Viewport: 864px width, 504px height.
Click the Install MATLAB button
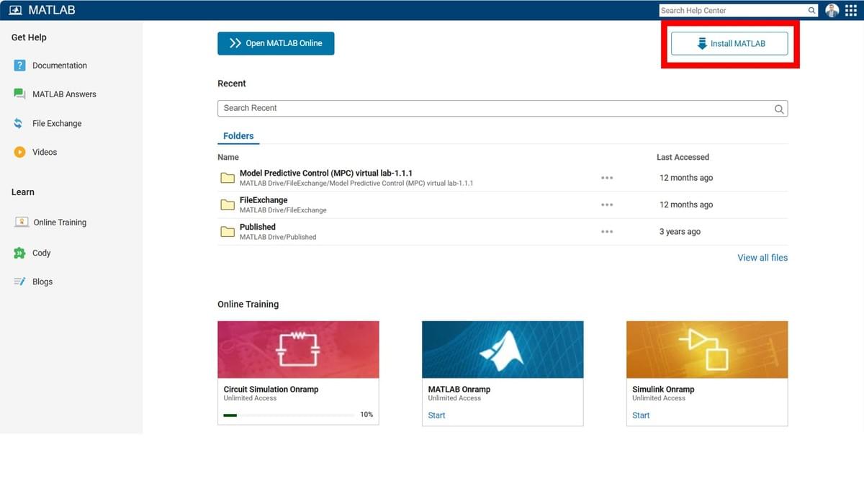click(x=729, y=44)
